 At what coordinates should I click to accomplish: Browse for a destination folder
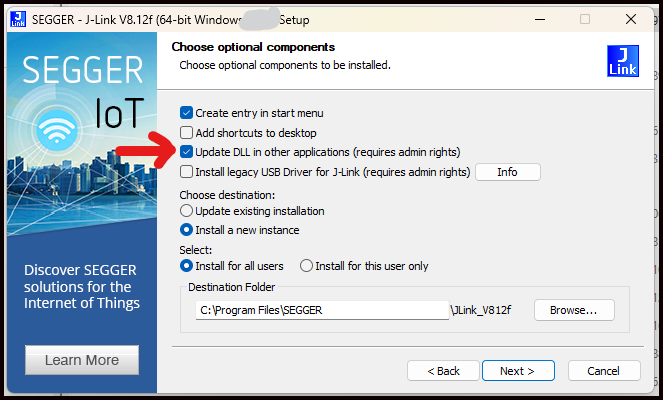(574, 310)
